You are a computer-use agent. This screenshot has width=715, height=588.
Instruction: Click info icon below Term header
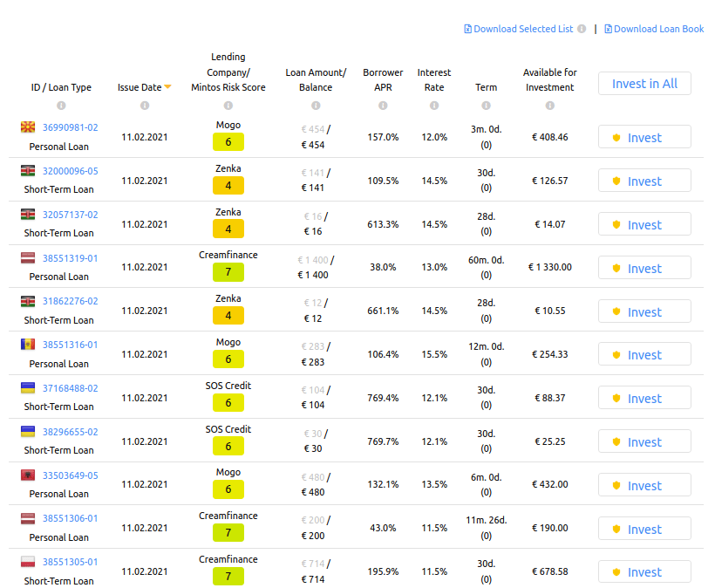[486, 106]
